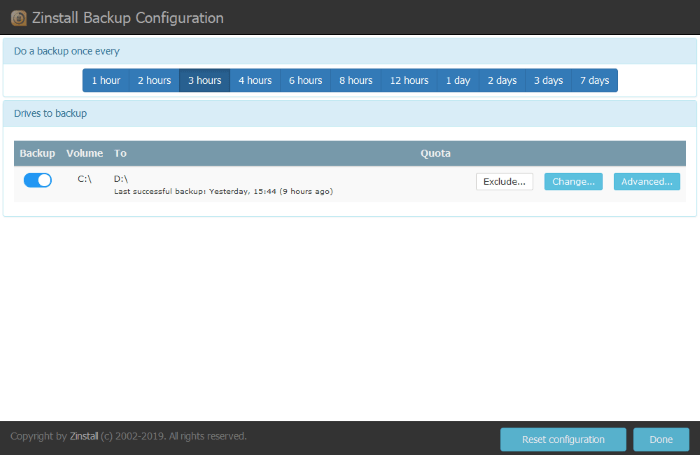Click the Backup column header

point(38,153)
